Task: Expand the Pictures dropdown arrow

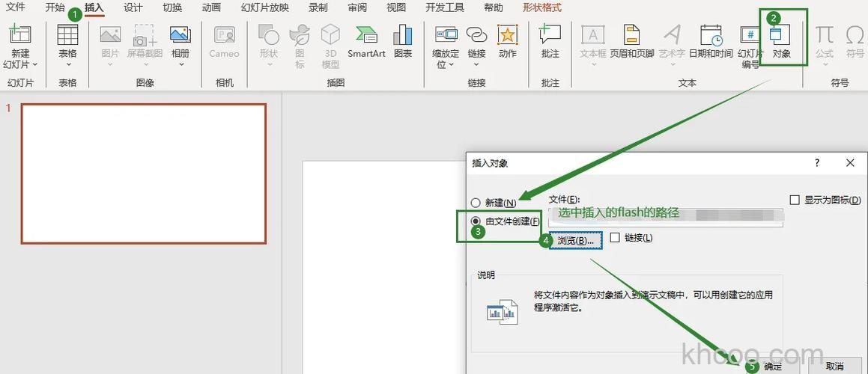Action: pyautogui.click(x=110, y=65)
